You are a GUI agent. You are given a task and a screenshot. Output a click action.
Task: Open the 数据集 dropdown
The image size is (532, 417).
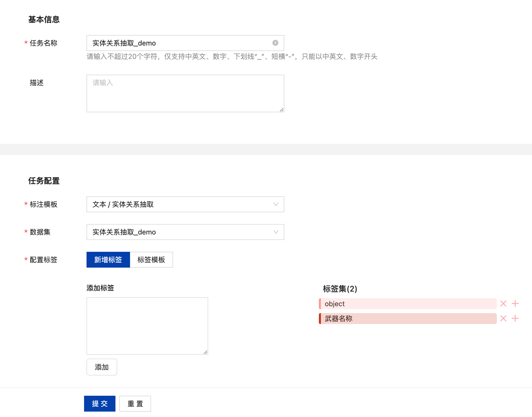(x=185, y=232)
